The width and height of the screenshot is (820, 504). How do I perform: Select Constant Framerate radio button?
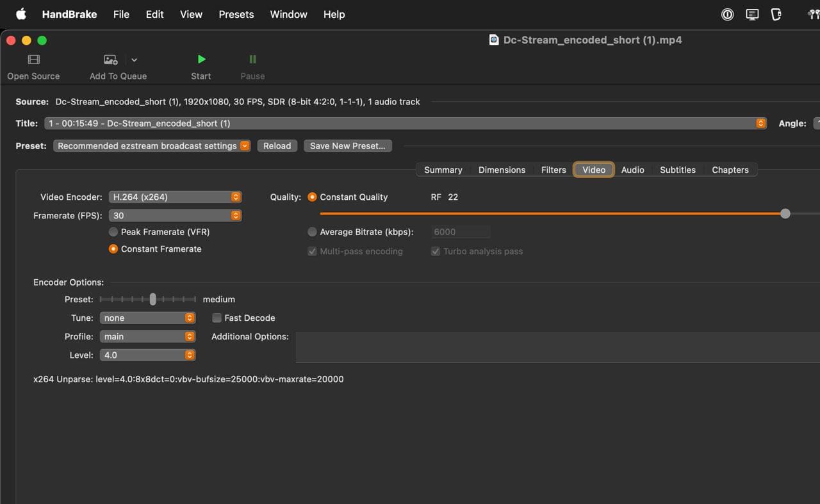pos(113,249)
